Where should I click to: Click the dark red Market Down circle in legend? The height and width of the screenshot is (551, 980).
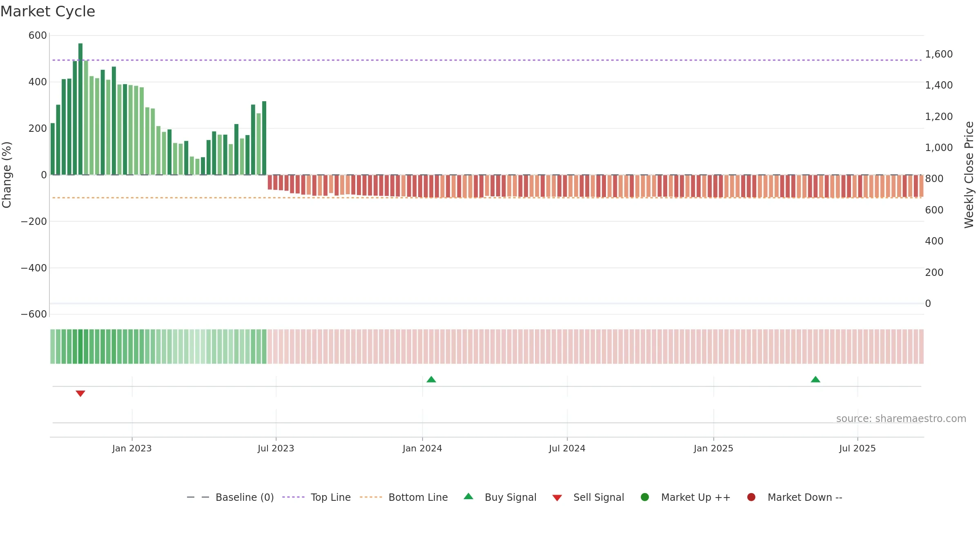(x=751, y=497)
